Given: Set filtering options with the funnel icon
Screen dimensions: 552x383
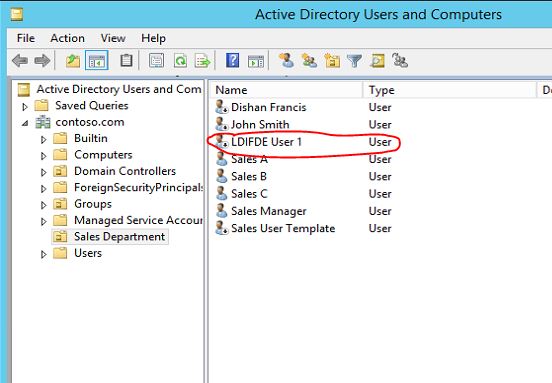Looking at the screenshot, I should pyautogui.click(x=355, y=61).
